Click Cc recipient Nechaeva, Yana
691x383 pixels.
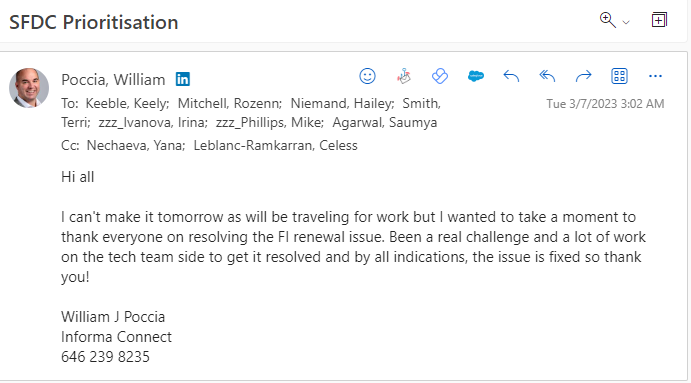pyautogui.click(x=136, y=145)
